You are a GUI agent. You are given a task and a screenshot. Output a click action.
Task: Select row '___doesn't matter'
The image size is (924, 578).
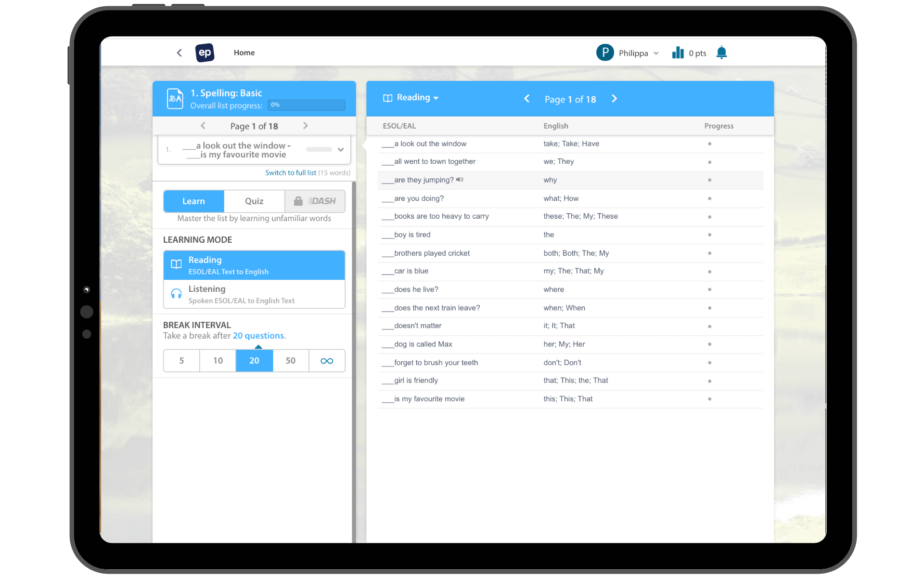coord(571,326)
